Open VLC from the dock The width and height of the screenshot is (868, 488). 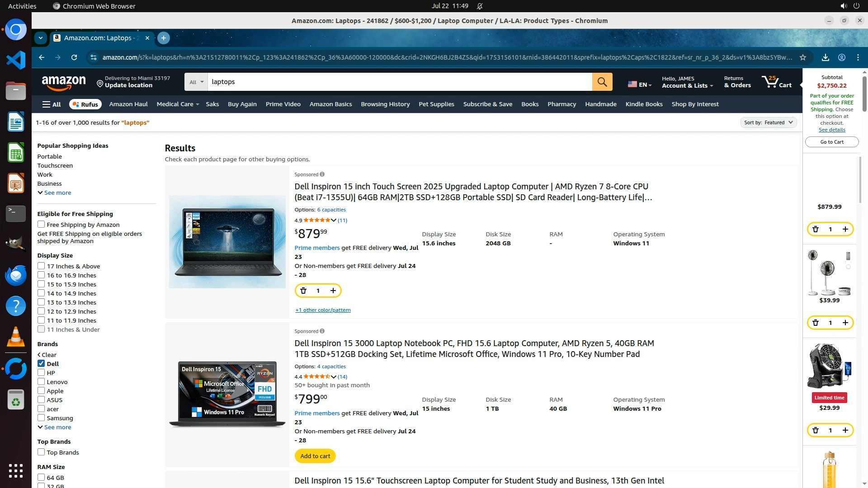coord(16,336)
